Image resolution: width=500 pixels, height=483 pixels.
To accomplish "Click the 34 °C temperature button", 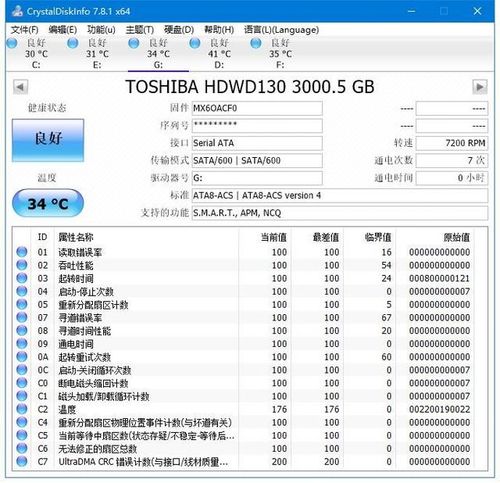I will (48, 203).
